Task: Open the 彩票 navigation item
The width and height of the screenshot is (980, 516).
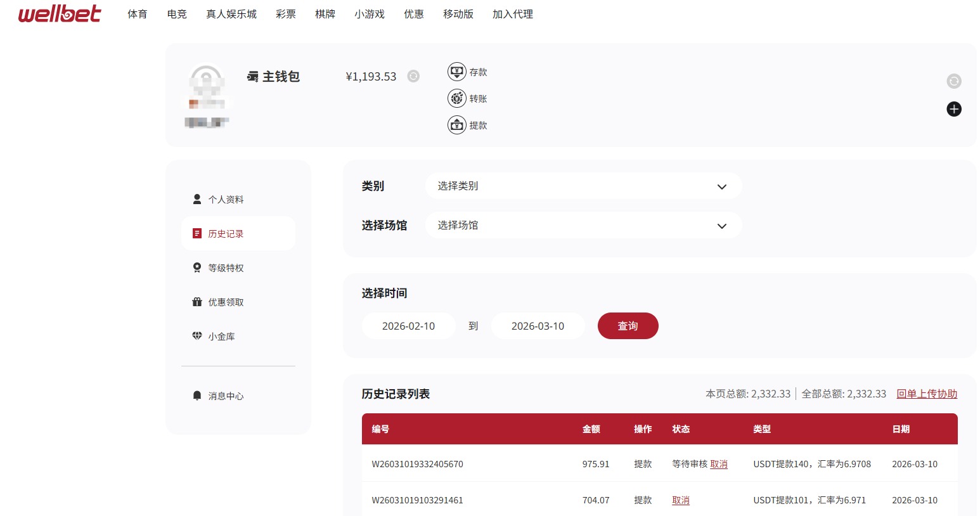Action: [285, 14]
